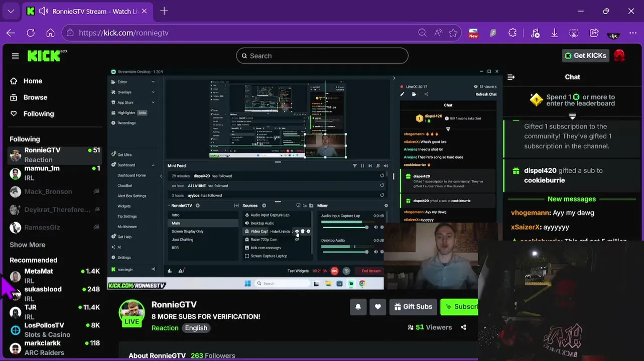Click the Streamlabs replay buffer icon
The width and height of the screenshot is (644, 361).
point(346,271)
